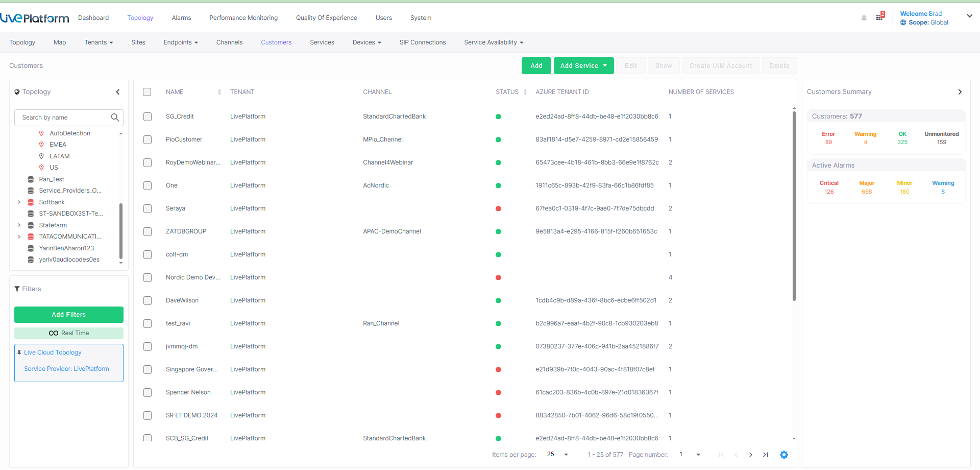The width and height of the screenshot is (980, 470).
Task: Check the SG_Credit customer row checkbox
Action: pos(148,116)
